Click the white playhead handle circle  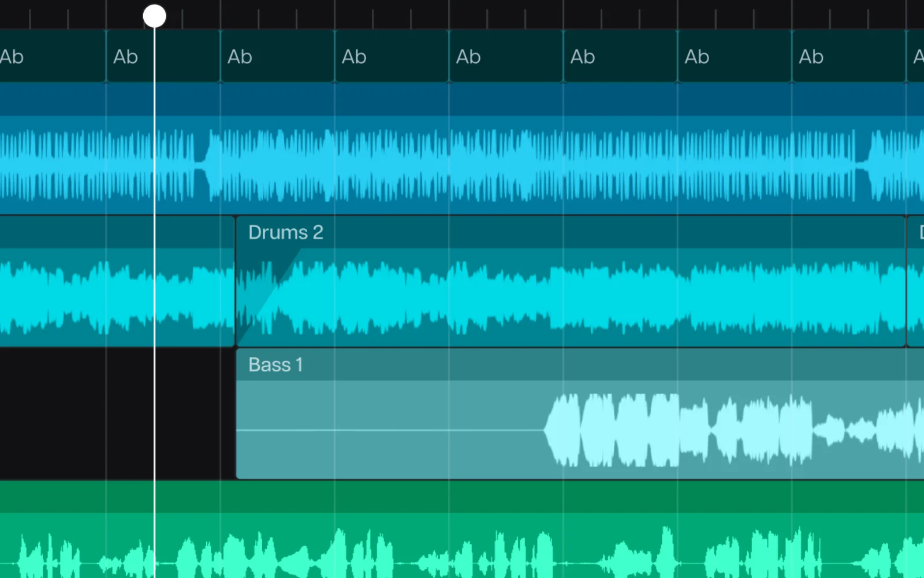click(154, 16)
